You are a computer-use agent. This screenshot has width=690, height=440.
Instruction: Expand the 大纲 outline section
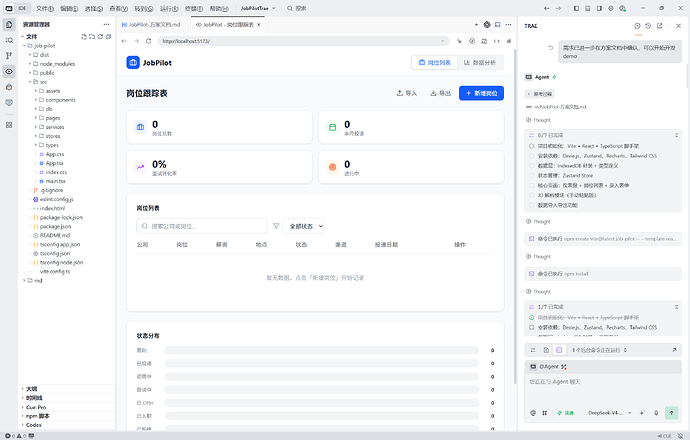pyautogui.click(x=32, y=389)
